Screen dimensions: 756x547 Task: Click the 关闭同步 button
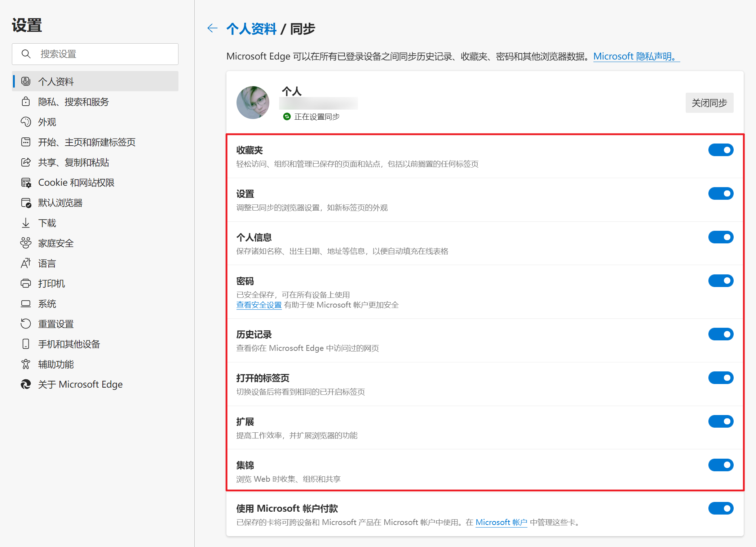(709, 103)
